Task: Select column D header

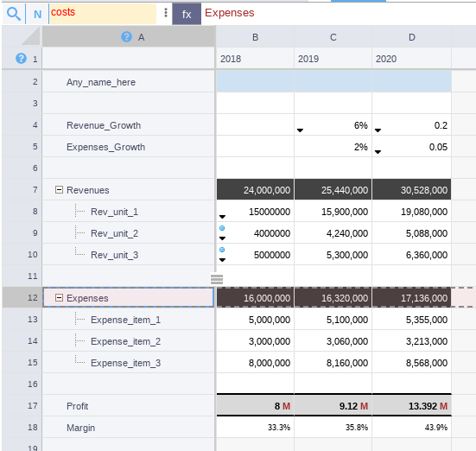Action: click(412, 37)
